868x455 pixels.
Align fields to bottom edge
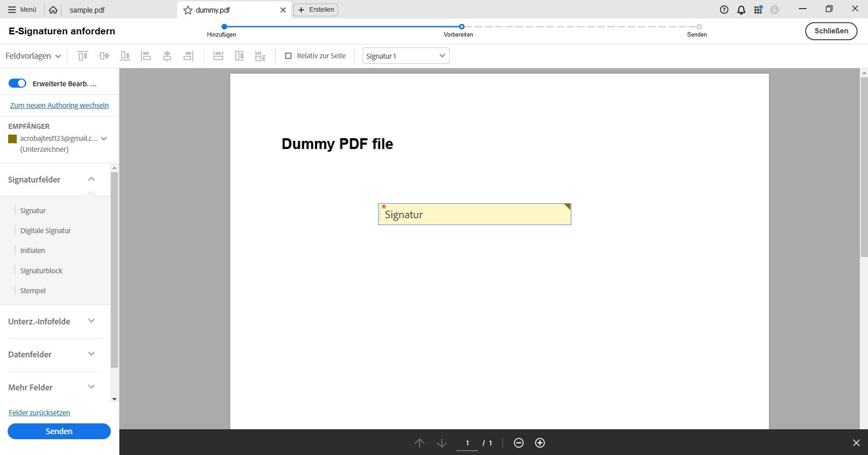[125, 56]
